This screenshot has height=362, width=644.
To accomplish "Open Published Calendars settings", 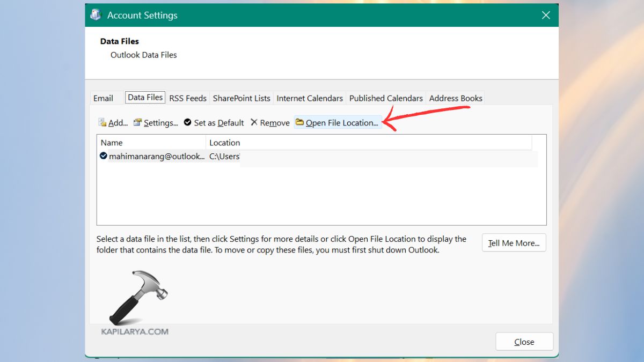I will pyautogui.click(x=386, y=98).
